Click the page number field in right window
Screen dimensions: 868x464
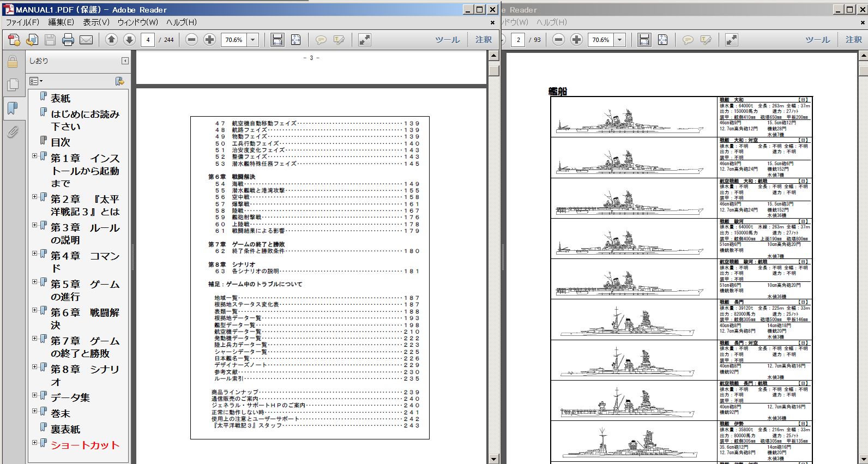coord(518,40)
